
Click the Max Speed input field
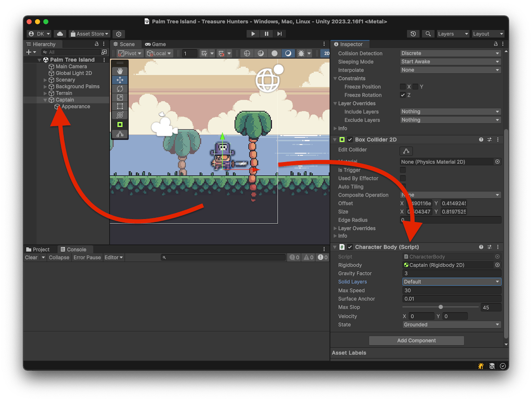[x=451, y=290]
